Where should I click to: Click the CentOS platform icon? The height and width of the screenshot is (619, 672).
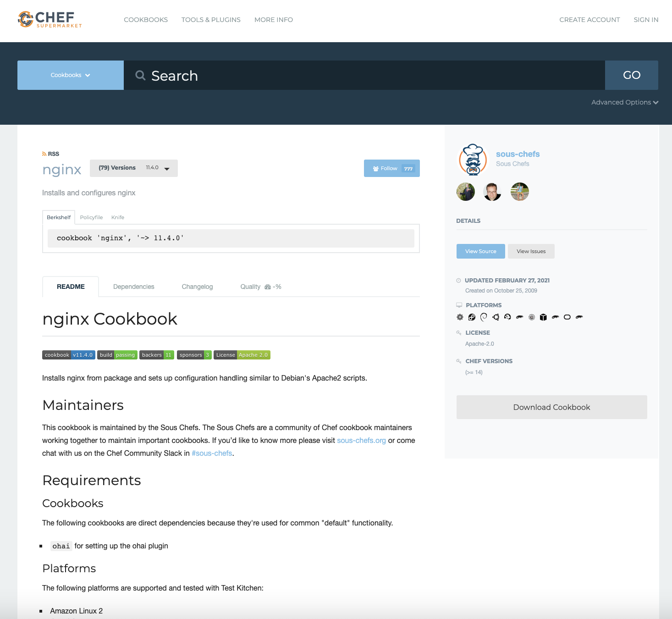(x=460, y=317)
